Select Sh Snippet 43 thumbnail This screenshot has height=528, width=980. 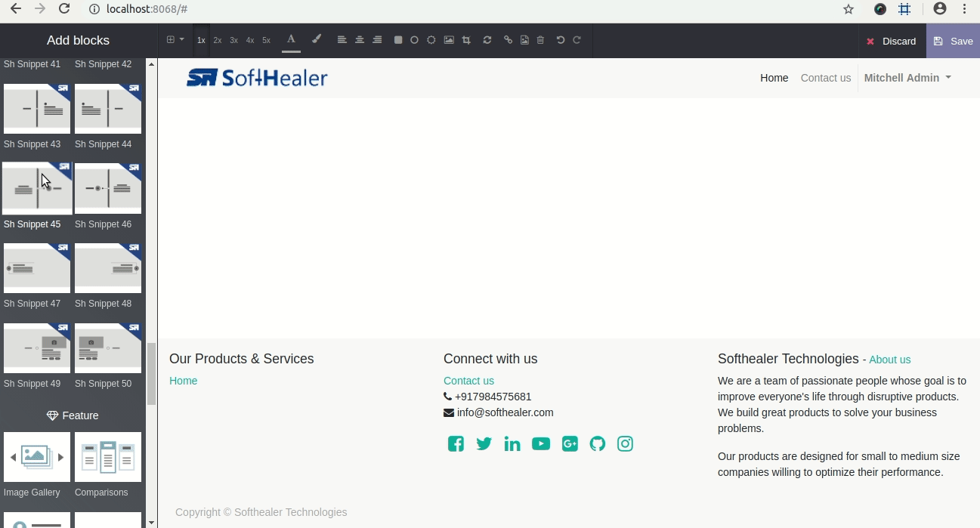tap(37, 108)
